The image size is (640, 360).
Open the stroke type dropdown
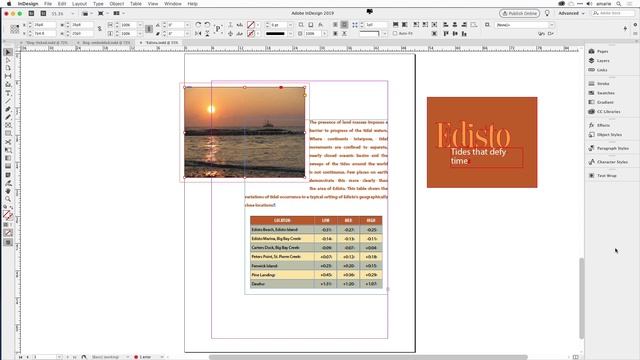(290, 33)
